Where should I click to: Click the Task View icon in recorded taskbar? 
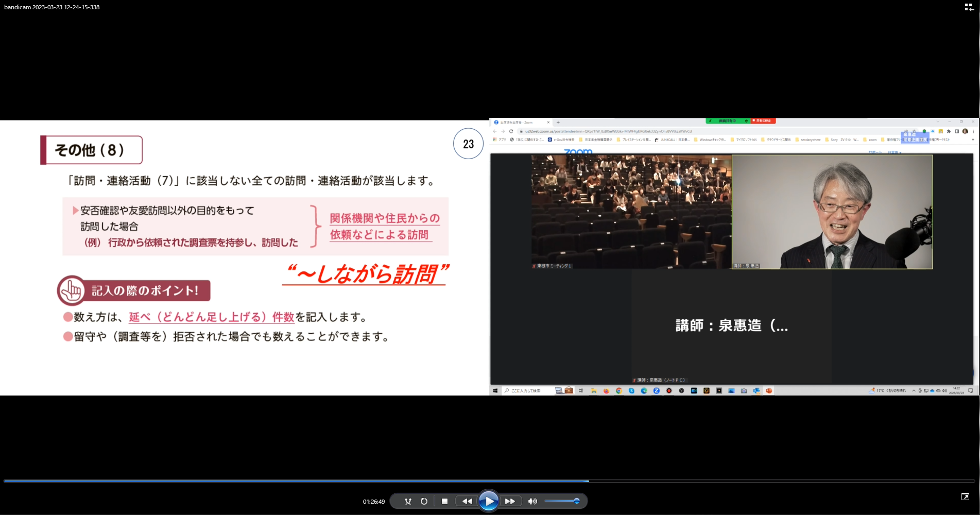[x=581, y=391]
